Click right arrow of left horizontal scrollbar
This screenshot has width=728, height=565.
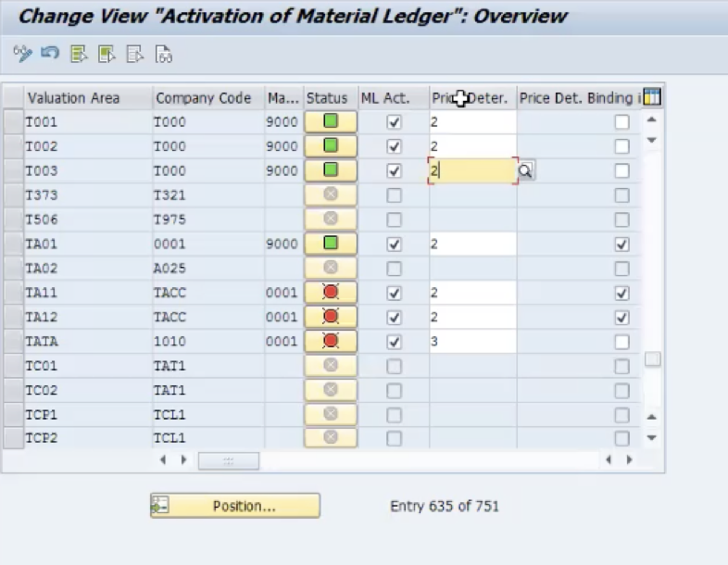183,459
